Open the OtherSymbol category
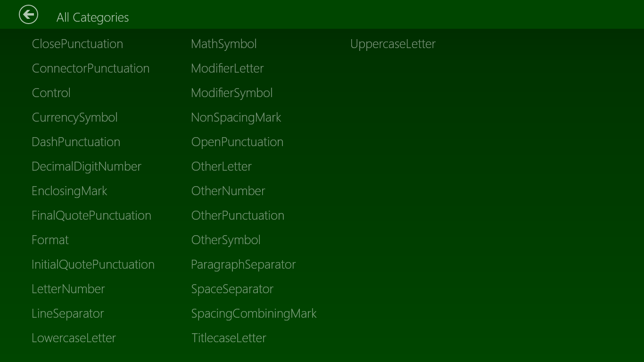The width and height of the screenshot is (644, 362). (226, 240)
